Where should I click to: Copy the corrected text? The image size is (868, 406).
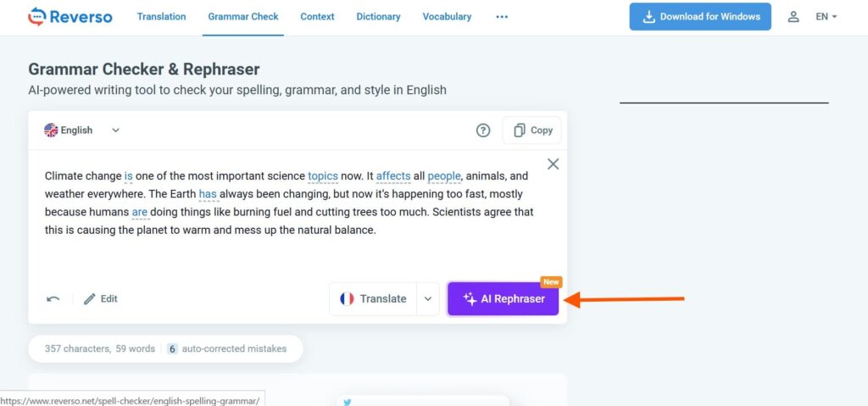(532, 131)
